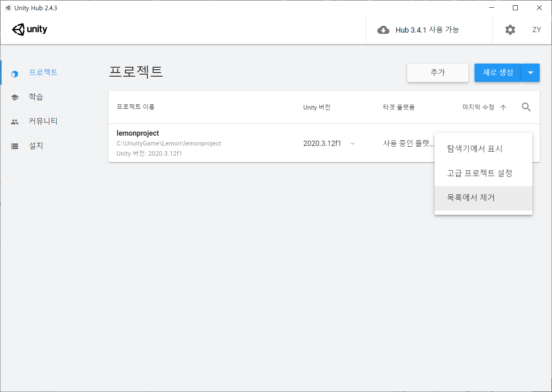Sort by 마지막 수정 column header
Image resolution: width=552 pixels, height=392 pixels.
(478, 107)
